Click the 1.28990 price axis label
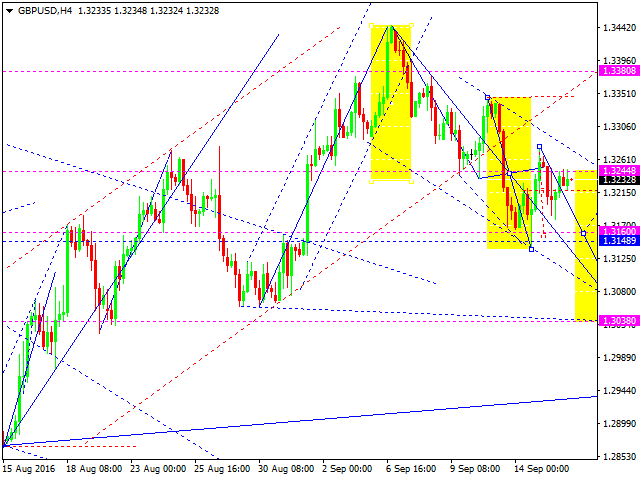 [x=619, y=424]
